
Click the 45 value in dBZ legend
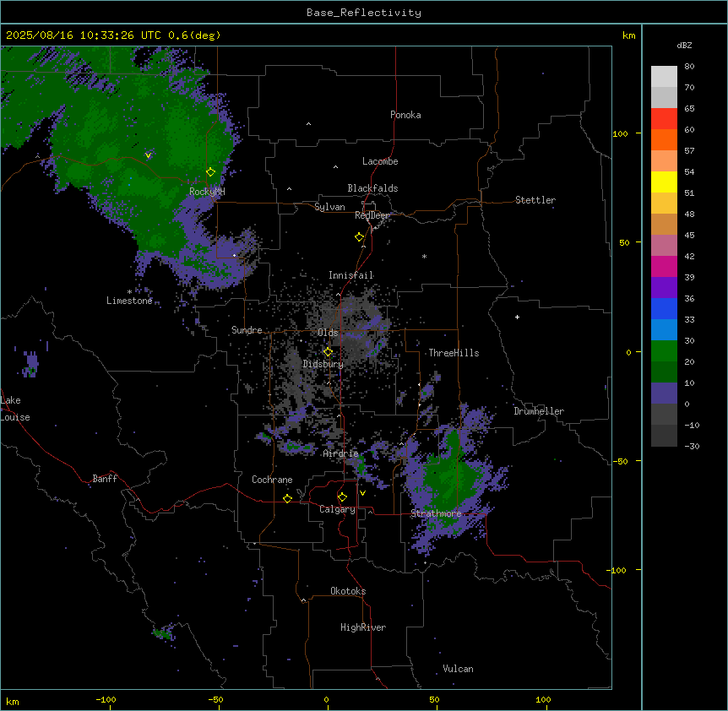click(689, 236)
